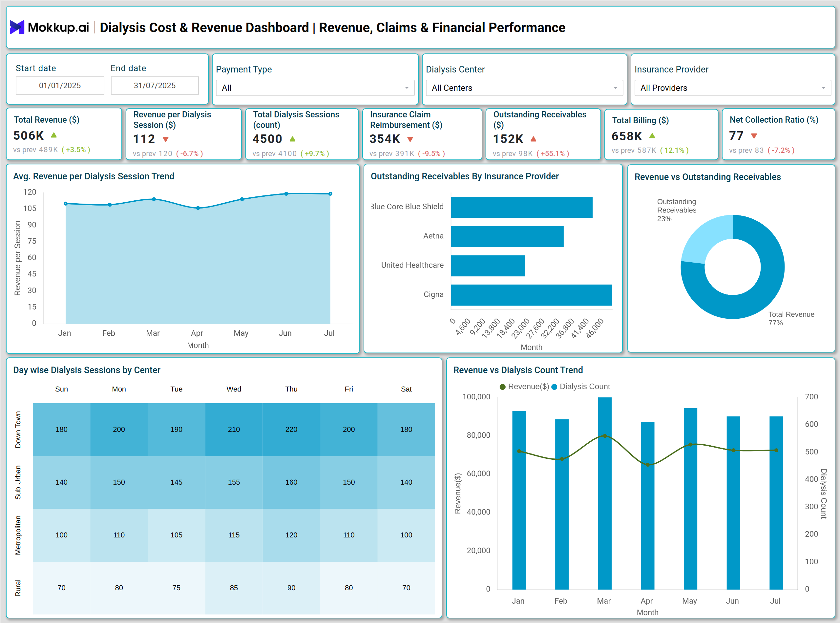840x623 pixels.
Task: Click the green up arrow beside Total Billing 658K
Action: [x=652, y=135]
